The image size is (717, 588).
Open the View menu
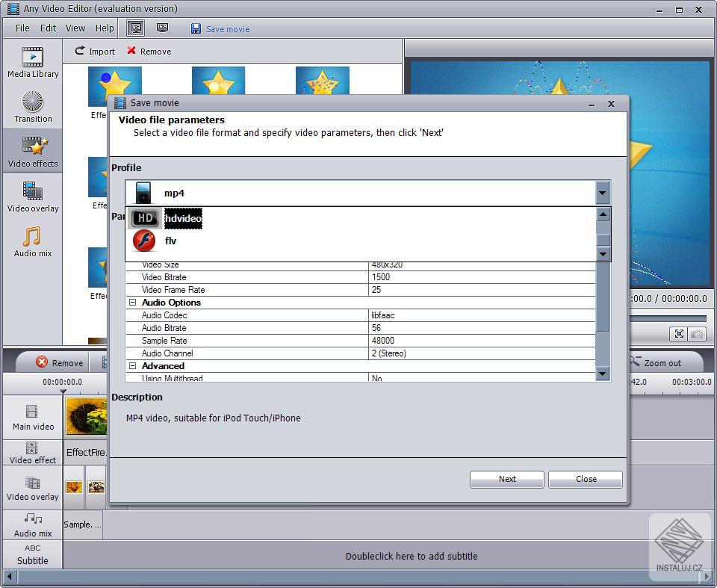[75, 28]
